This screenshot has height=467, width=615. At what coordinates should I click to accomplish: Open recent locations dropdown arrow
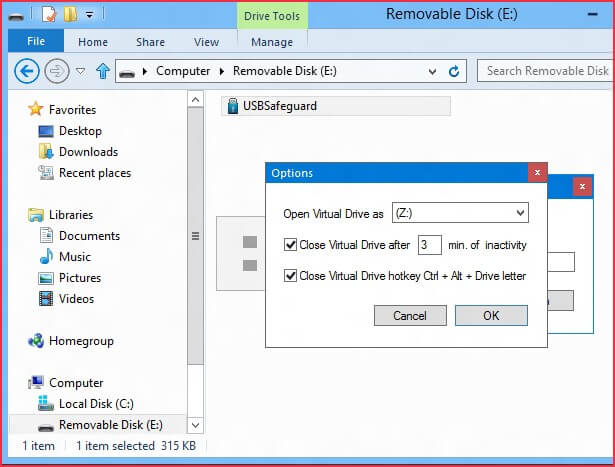pos(80,71)
